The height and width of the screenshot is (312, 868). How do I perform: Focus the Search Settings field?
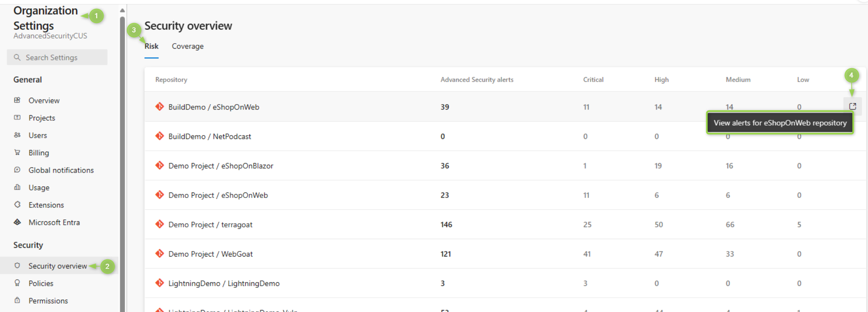click(57, 57)
